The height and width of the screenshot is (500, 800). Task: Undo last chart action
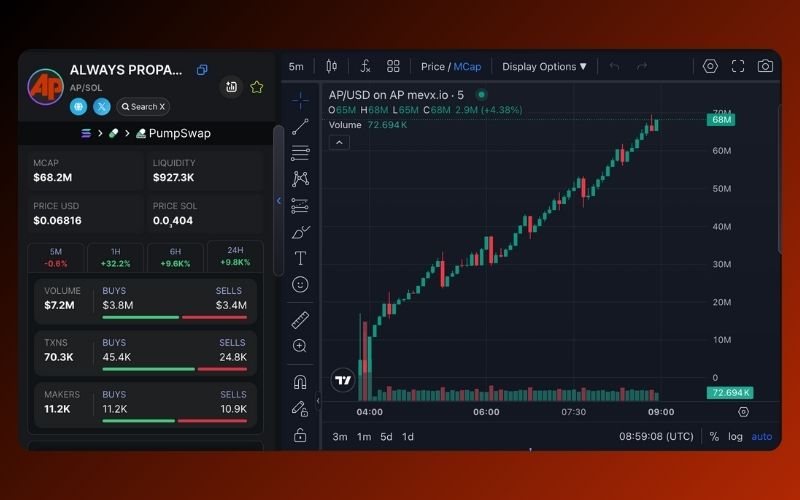[x=615, y=66]
